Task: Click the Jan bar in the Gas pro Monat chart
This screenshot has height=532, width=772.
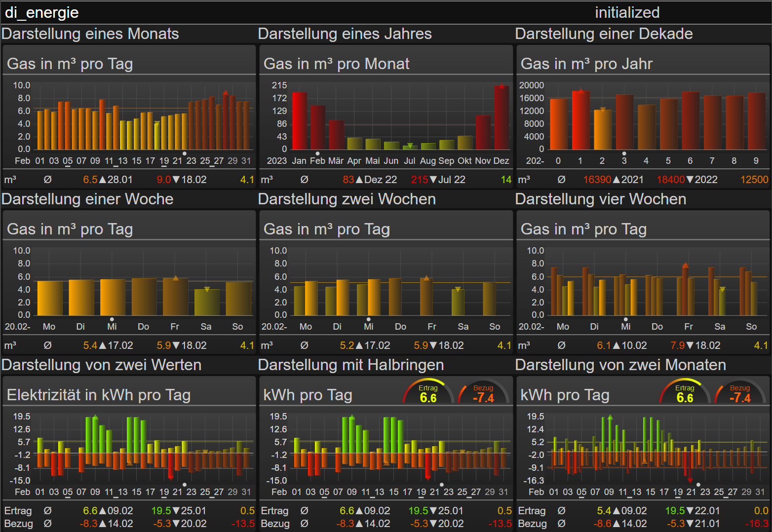Action: 300,121
